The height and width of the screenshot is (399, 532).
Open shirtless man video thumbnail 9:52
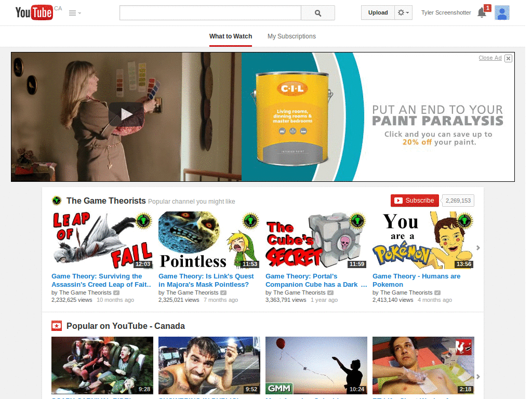[209, 365]
